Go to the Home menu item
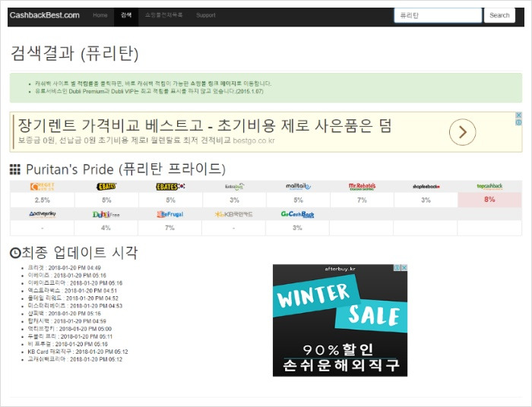 [100, 15]
